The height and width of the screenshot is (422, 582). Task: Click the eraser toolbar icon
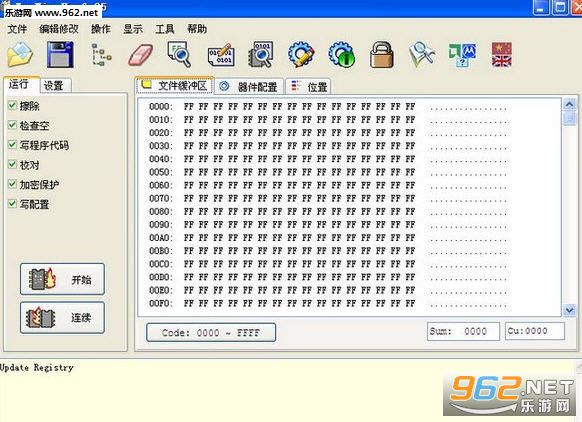point(141,55)
